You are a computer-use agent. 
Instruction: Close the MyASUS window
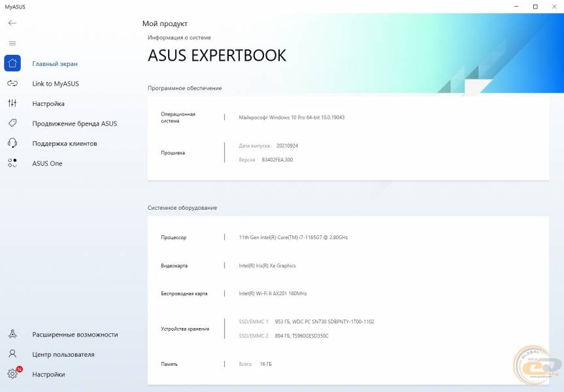click(x=554, y=7)
